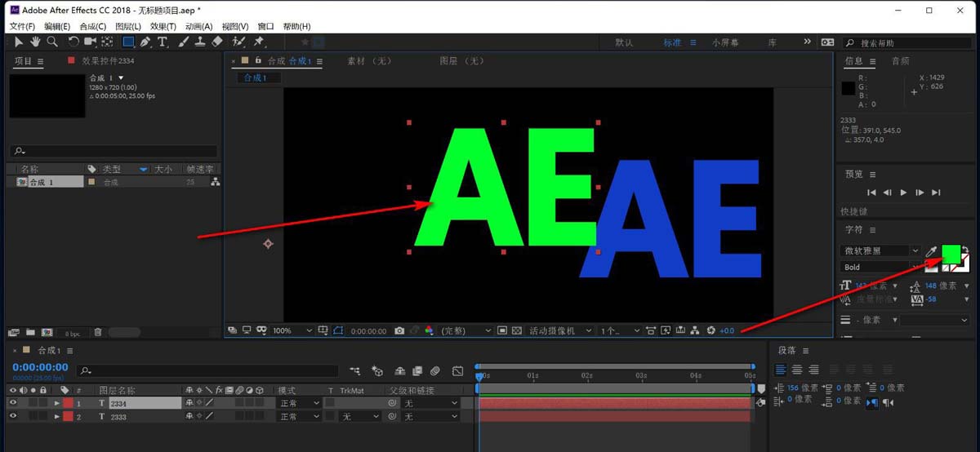Open the show channel RGB icon

click(x=430, y=330)
